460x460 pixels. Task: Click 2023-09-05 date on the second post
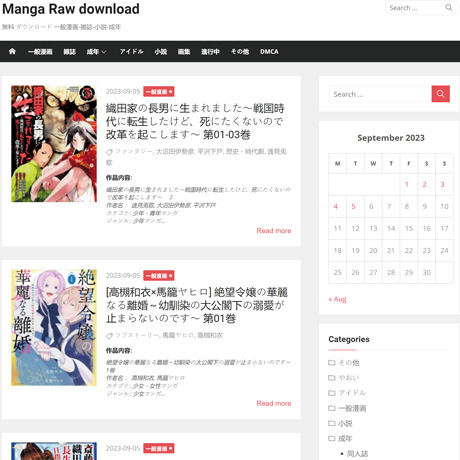123,276
